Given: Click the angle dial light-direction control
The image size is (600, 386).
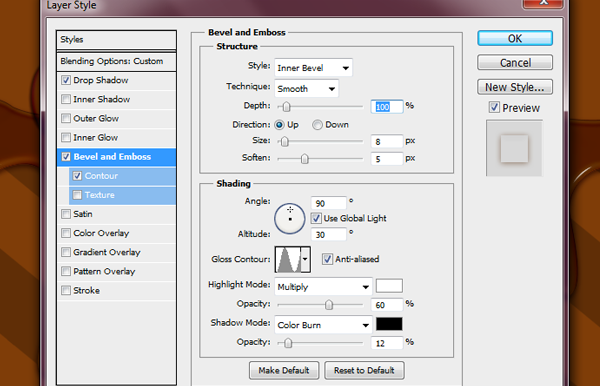Looking at the screenshot, I should pyautogui.click(x=290, y=218).
